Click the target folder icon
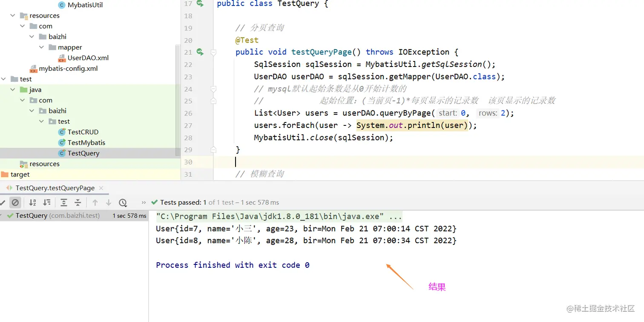 click(x=5, y=174)
